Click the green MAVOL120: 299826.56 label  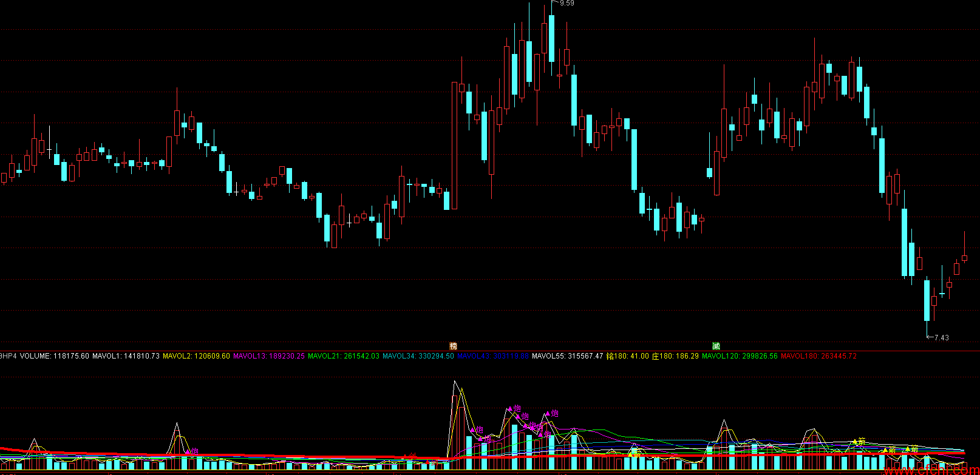click(x=740, y=356)
